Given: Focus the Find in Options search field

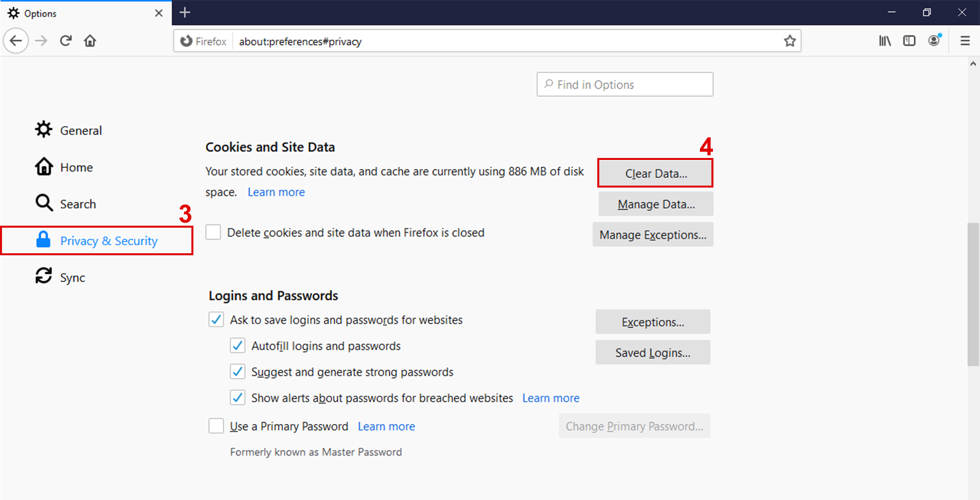Looking at the screenshot, I should (625, 84).
